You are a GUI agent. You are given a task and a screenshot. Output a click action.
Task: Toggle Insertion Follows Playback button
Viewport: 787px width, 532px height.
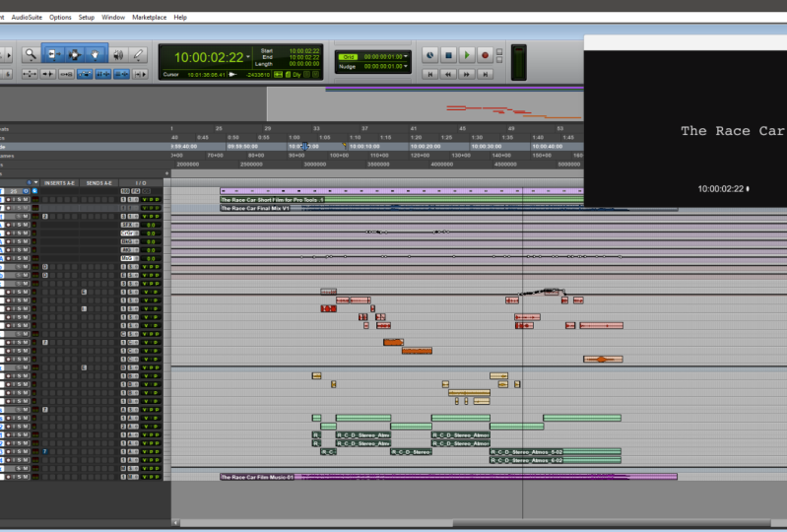point(140,74)
